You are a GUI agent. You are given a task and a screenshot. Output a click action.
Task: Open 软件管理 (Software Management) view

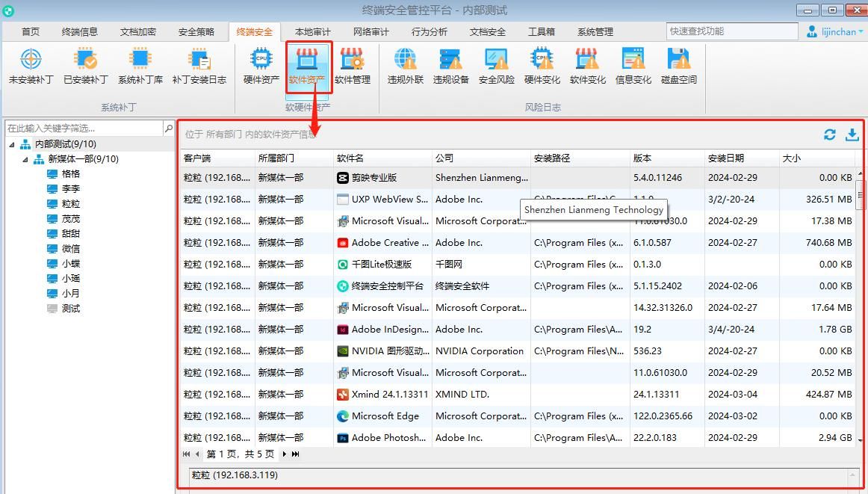point(353,67)
